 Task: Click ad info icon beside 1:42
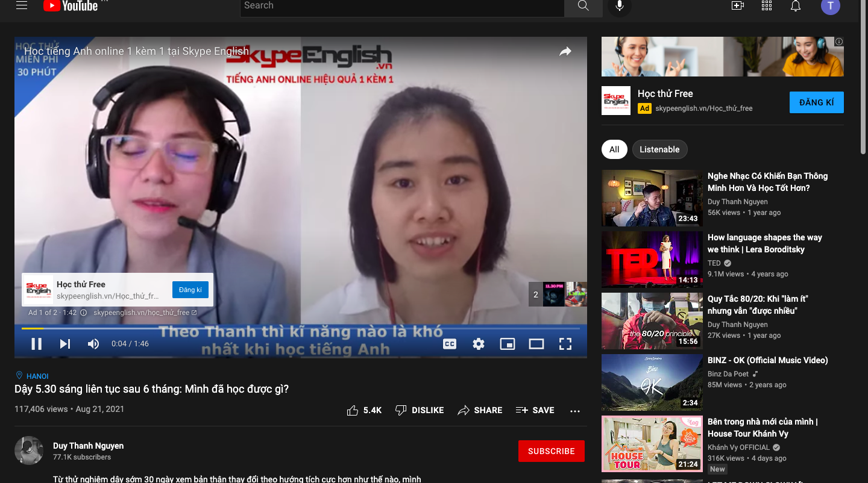[84, 313]
